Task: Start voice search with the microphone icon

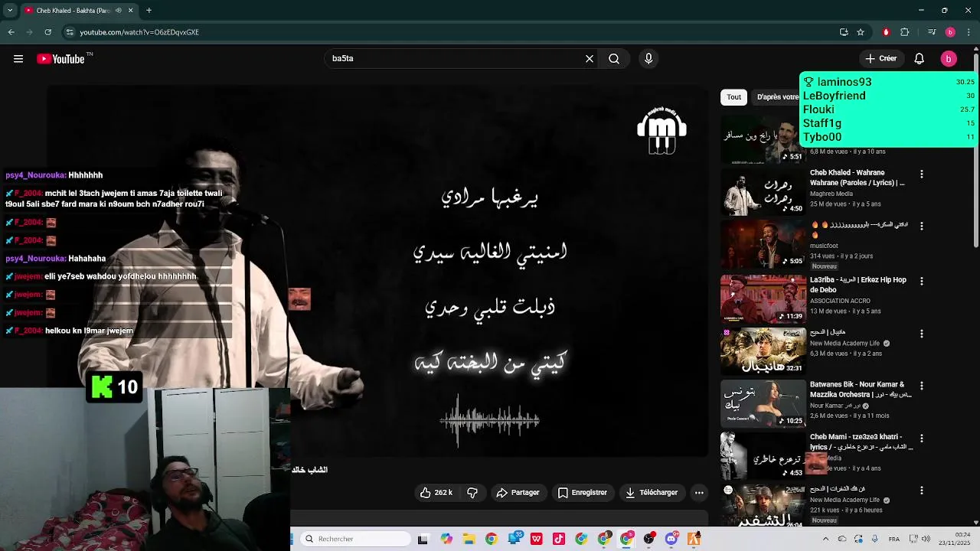Action: [x=648, y=59]
